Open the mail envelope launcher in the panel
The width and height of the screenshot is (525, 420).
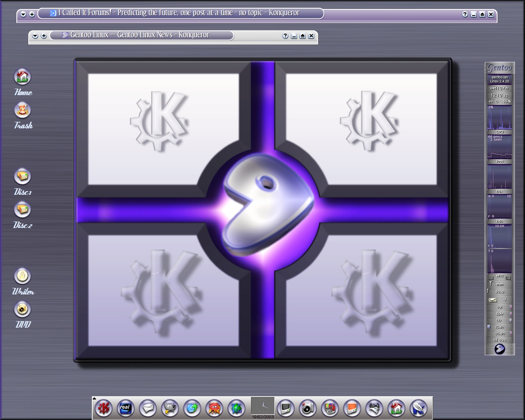148,408
